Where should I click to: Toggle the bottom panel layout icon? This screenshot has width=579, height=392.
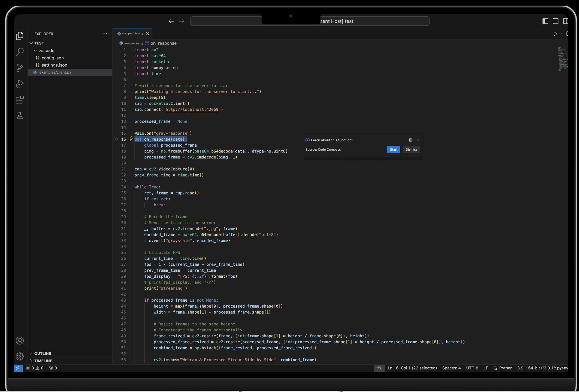point(556,21)
